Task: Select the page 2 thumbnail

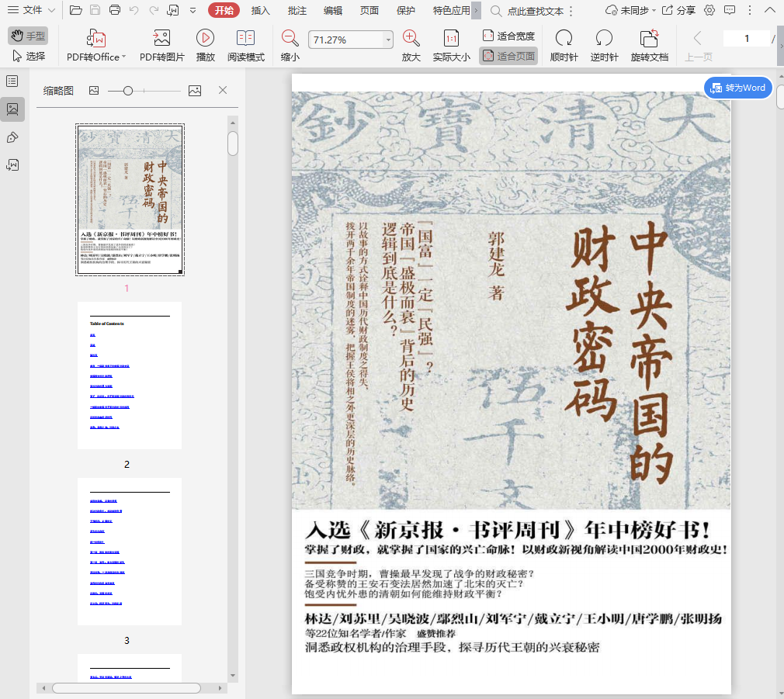Action: [x=130, y=375]
